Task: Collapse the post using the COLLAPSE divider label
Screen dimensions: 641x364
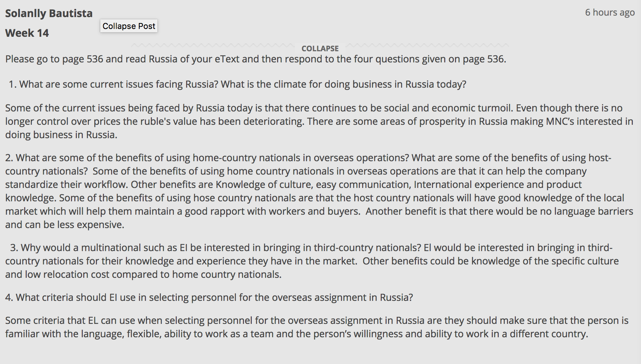Action: point(320,49)
